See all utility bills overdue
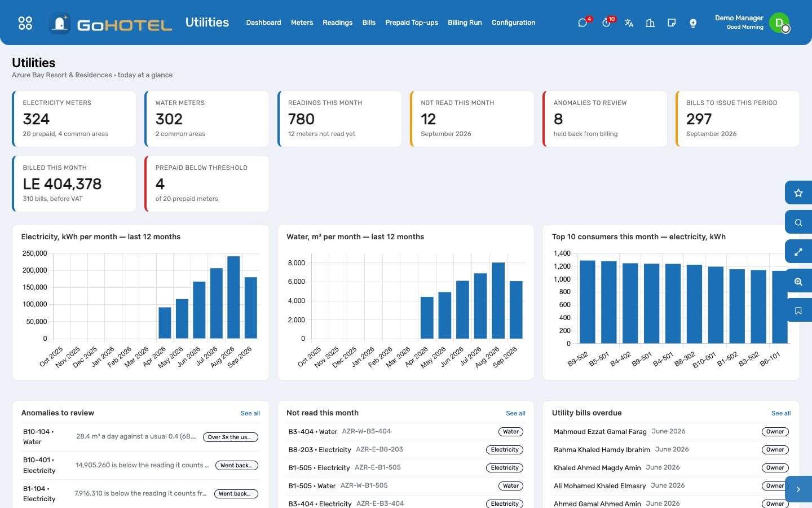 coord(781,413)
